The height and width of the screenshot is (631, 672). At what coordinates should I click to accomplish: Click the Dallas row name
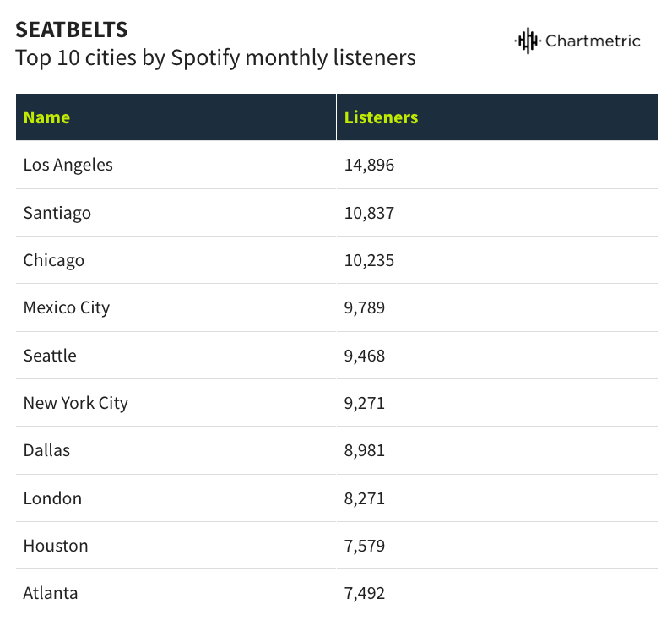[46, 450]
